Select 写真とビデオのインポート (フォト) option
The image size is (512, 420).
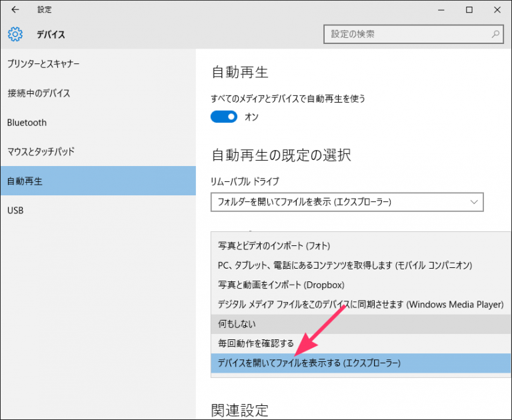[x=274, y=246]
